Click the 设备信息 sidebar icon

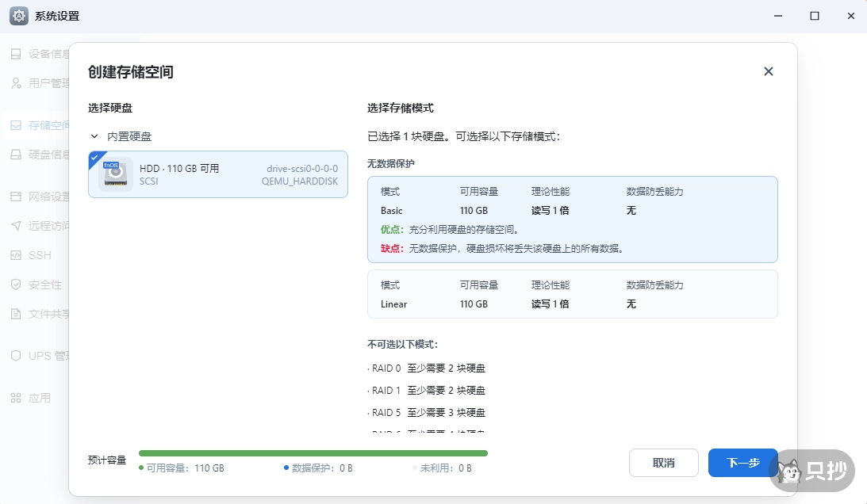coord(16,54)
